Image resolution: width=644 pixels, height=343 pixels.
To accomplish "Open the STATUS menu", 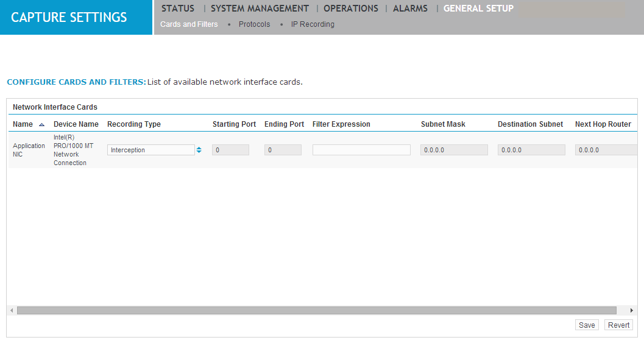I will tap(178, 9).
